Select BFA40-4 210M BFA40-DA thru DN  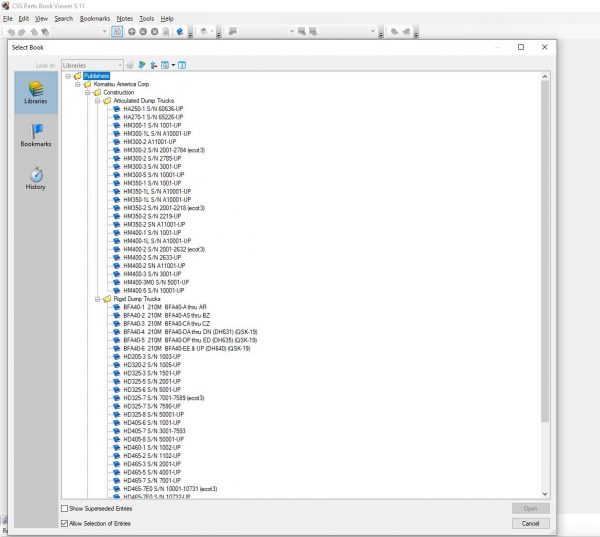click(x=190, y=332)
